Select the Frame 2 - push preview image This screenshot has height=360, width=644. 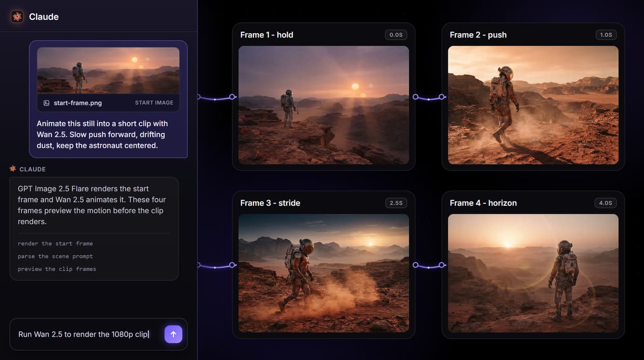tap(533, 105)
